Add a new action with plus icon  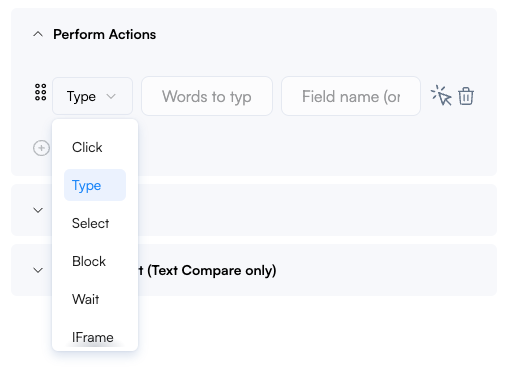click(x=41, y=148)
